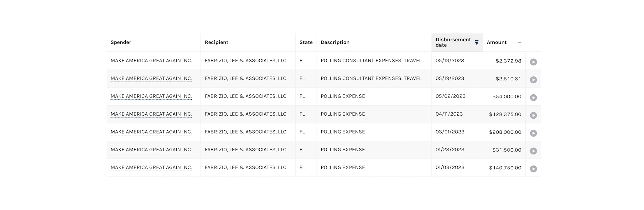
Task: Select POLLING EXPENSE in the 04/11/2023 row
Action: 343,114
